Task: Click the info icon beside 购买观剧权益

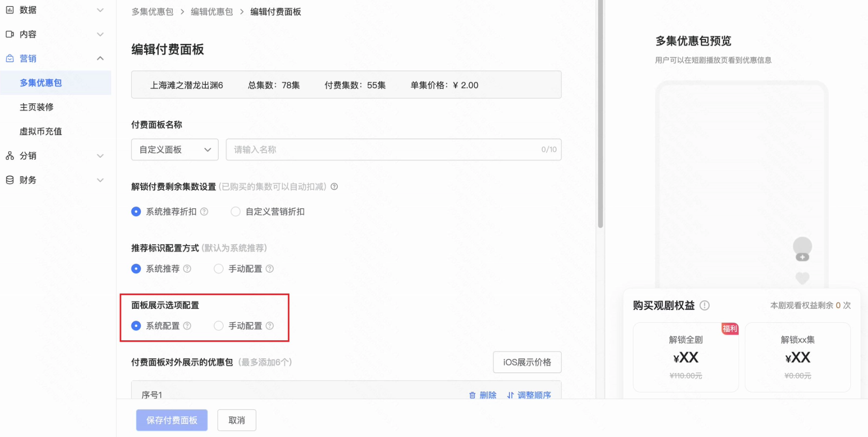Action: [705, 305]
